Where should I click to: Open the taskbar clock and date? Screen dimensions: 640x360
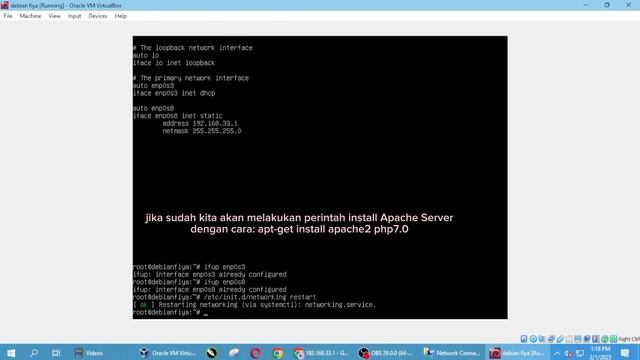[x=600, y=353]
